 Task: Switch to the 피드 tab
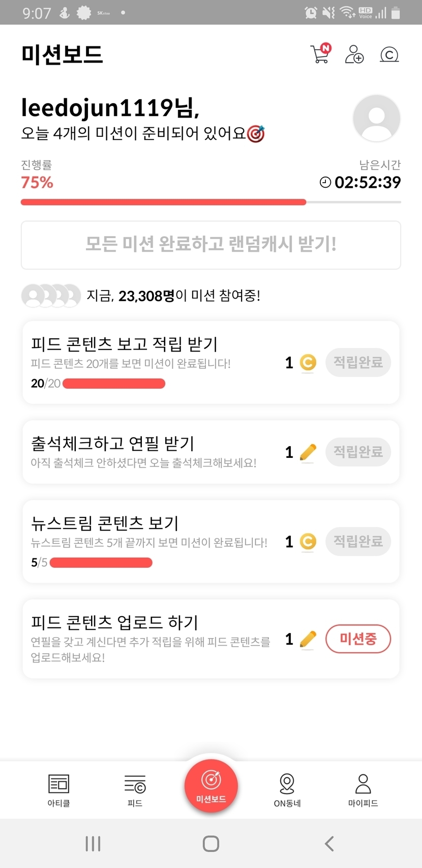point(135,790)
